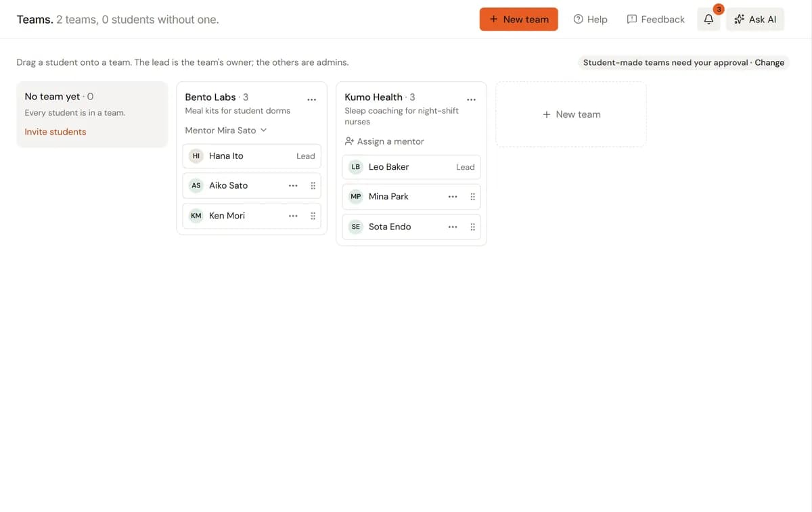Open Kumo Health team options menu

(x=471, y=99)
